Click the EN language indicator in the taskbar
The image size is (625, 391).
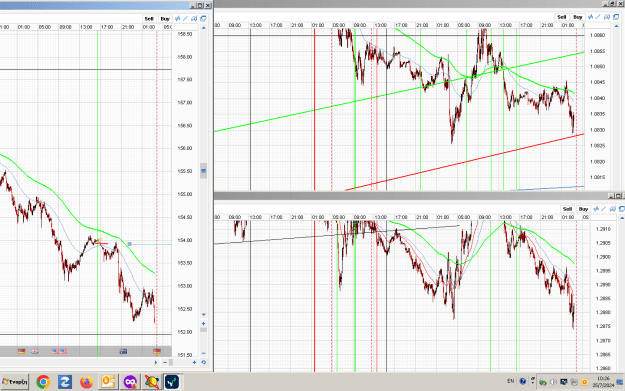click(511, 381)
